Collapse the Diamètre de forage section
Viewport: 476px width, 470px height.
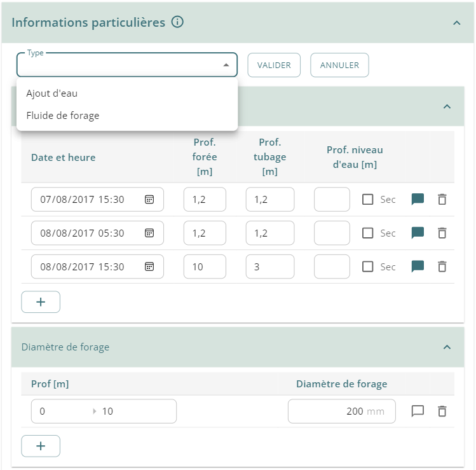tap(447, 347)
